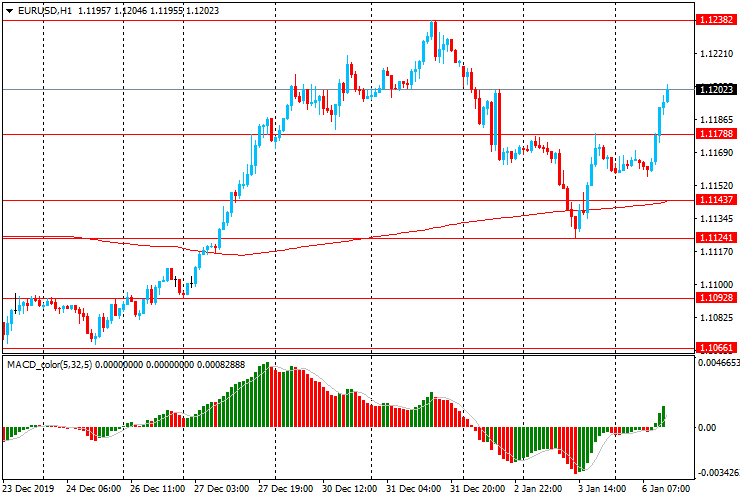Click the 1.11690 price scale value
Screen dimensions: 740x500
[x=716, y=153]
